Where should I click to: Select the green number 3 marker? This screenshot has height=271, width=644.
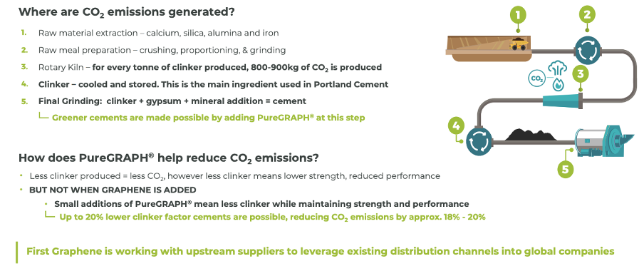tap(580, 75)
